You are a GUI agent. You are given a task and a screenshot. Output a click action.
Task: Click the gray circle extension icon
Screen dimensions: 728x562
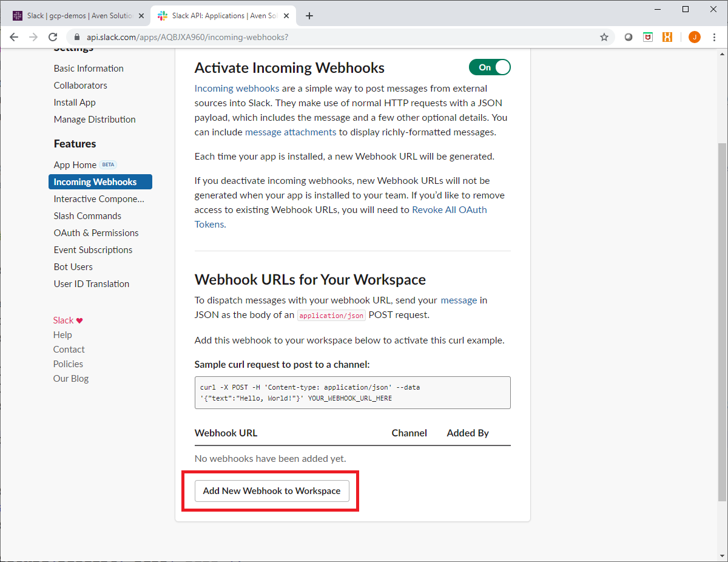tap(629, 37)
